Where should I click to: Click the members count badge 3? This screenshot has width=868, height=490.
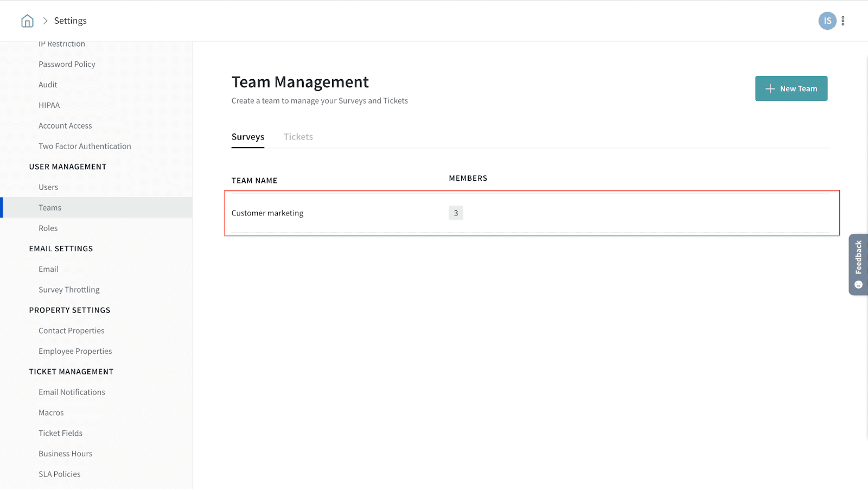pyautogui.click(x=456, y=213)
